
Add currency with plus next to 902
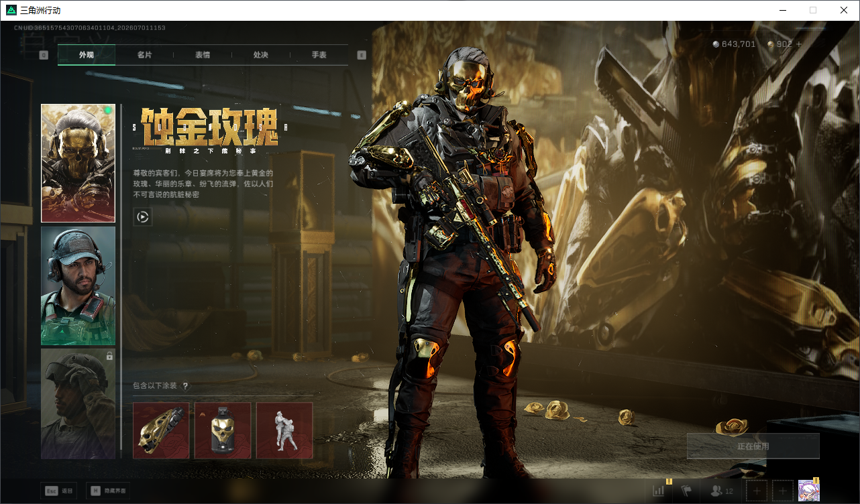798,44
